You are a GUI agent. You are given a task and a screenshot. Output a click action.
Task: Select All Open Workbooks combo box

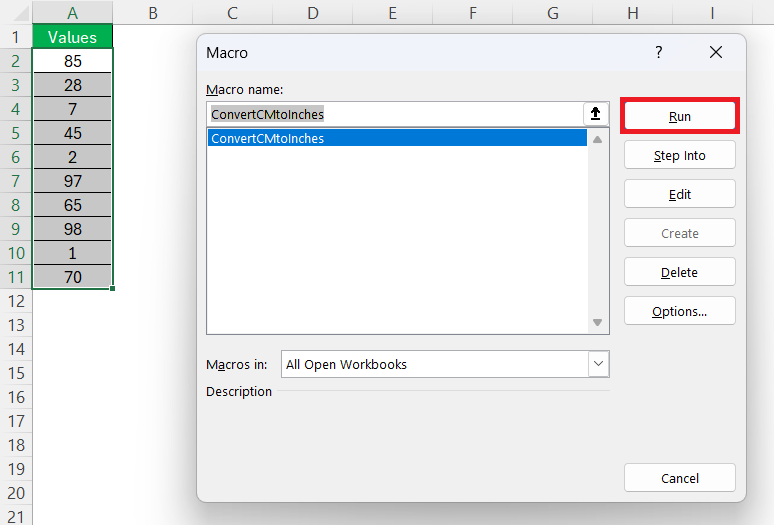pyautogui.click(x=445, y=364)
